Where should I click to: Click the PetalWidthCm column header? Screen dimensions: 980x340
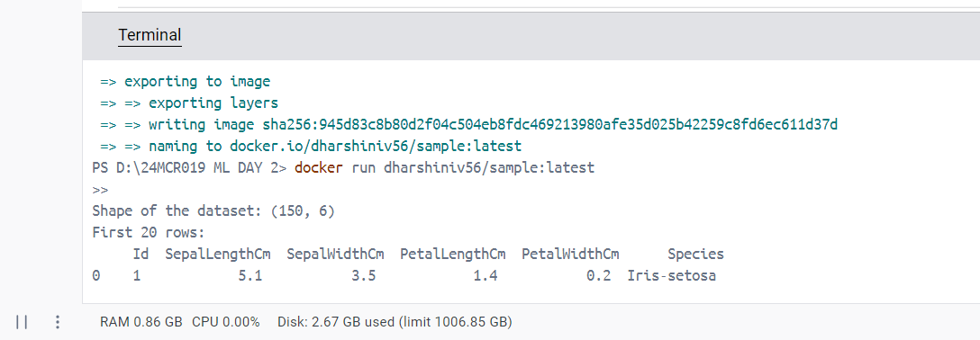coord(571,255)
